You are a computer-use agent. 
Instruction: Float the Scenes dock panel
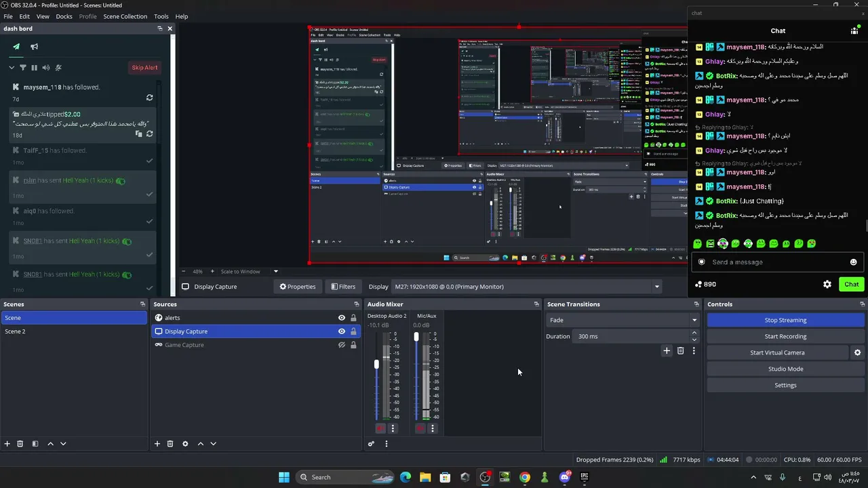point(142,304)
